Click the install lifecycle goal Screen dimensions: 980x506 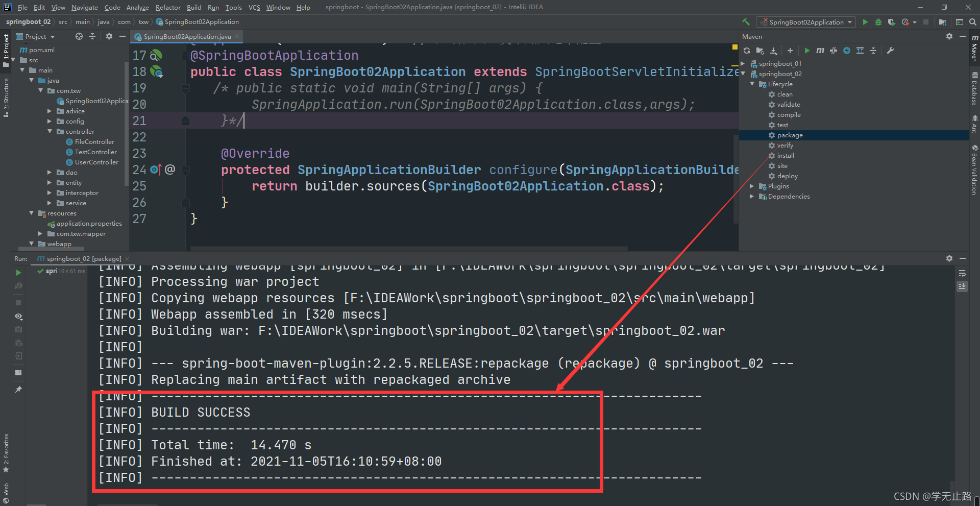click(785, 156)
